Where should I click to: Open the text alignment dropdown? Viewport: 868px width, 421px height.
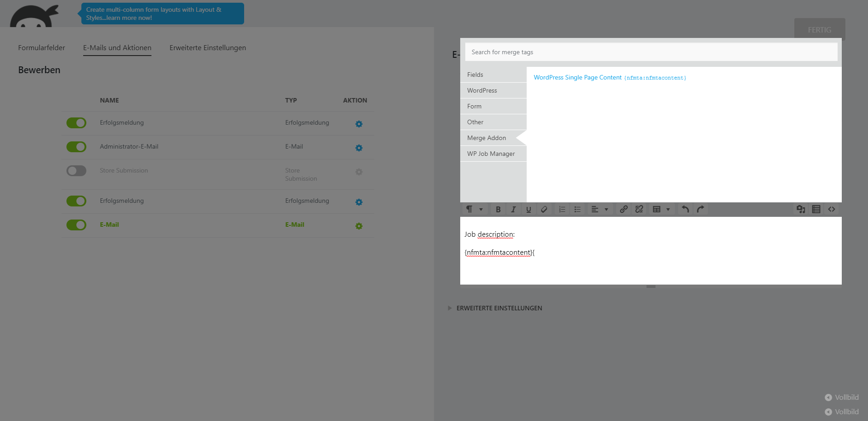click(x=599, y=209)
